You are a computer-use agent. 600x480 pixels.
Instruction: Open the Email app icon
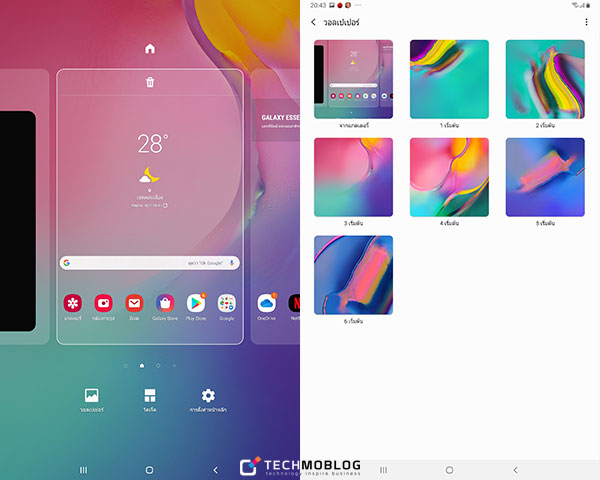(x=134, y=304)
